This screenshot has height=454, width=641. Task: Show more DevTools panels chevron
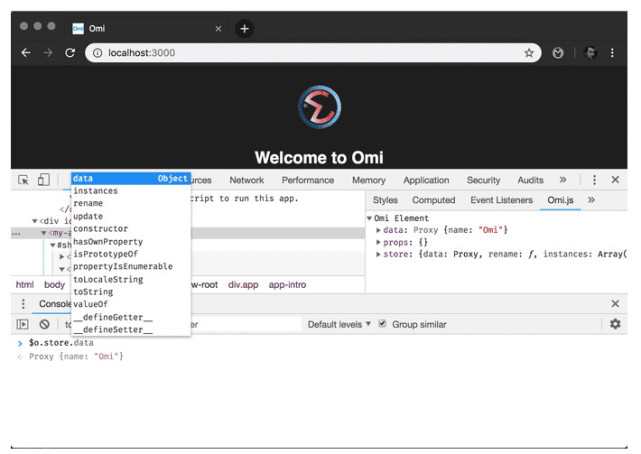click(563, 180)
